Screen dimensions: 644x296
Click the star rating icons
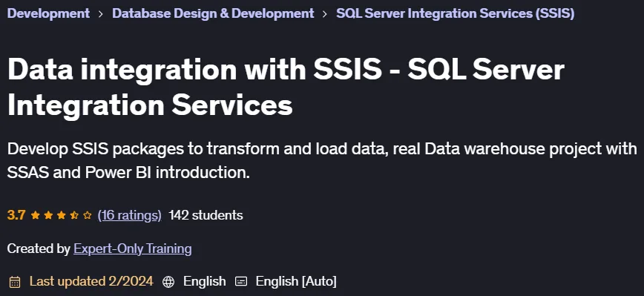[61, 215]
